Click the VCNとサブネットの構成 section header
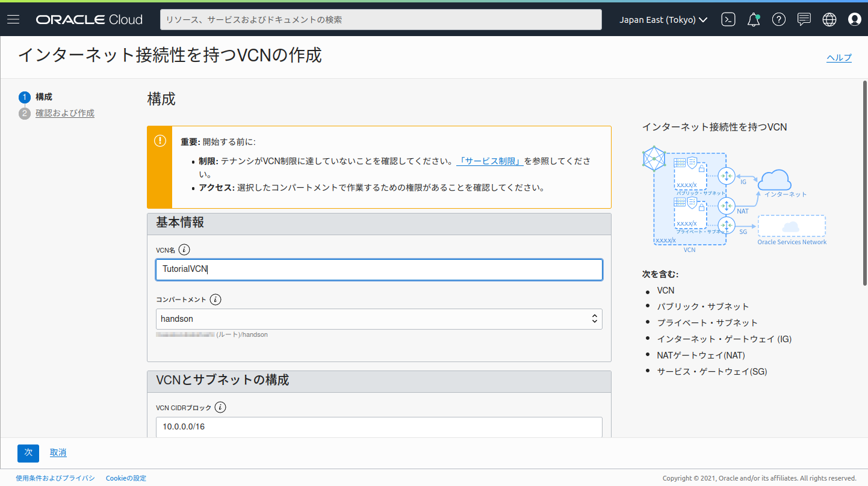The height and width of the screenshot is (486, 868). pyautogui.click(x=379, y=381)
